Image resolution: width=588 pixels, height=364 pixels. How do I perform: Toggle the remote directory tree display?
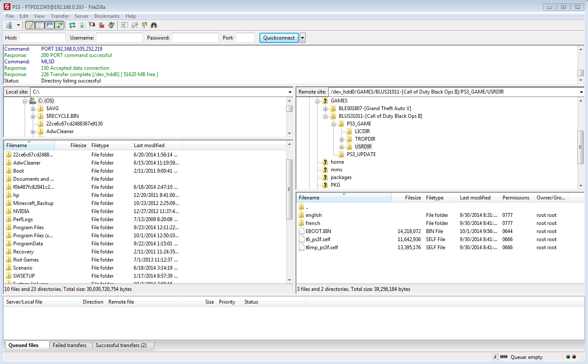tap(50, 25)
